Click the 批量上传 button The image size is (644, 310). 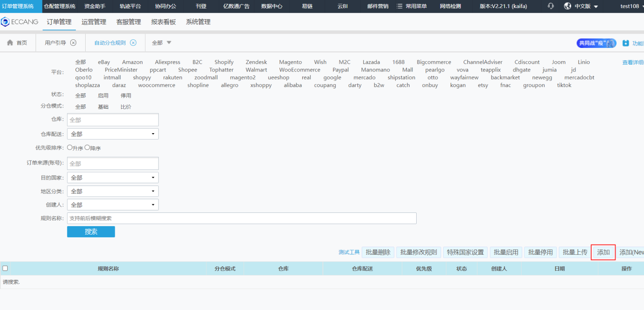[x=575, y=252]
